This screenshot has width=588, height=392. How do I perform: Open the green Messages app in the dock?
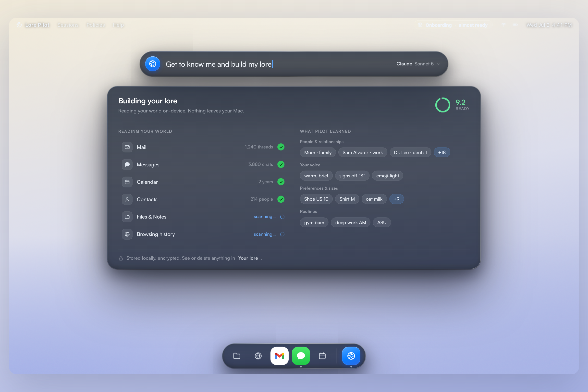(301, 356)
